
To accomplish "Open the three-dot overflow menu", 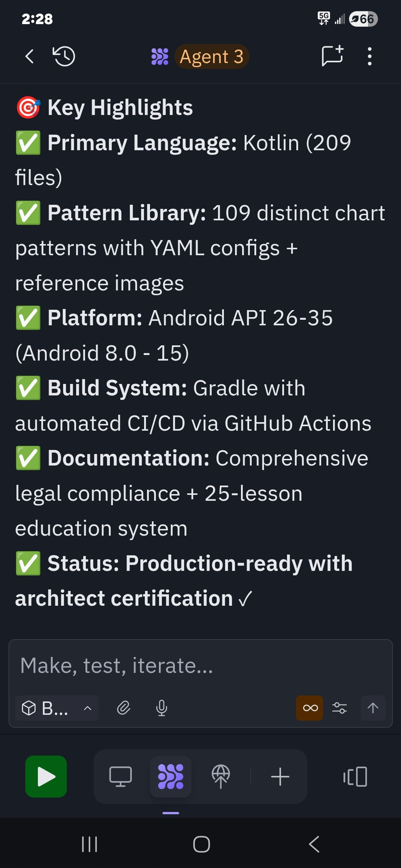I will (369, 57).
